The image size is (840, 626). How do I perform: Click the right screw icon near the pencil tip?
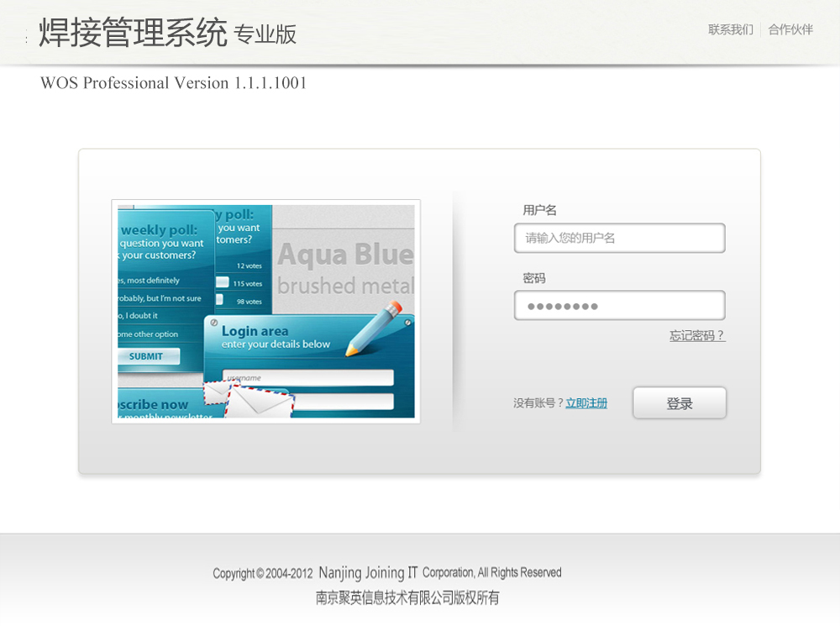click(408, 321)
